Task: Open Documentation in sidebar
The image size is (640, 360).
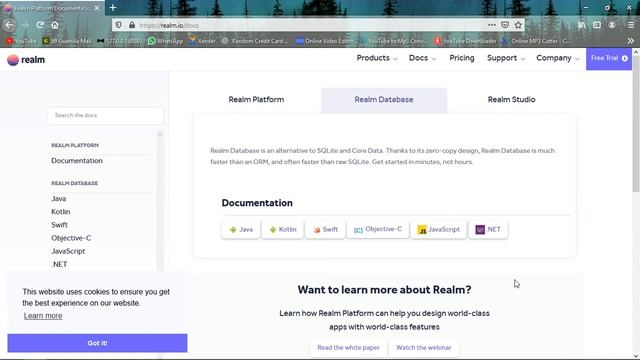Action: point(77,161)
